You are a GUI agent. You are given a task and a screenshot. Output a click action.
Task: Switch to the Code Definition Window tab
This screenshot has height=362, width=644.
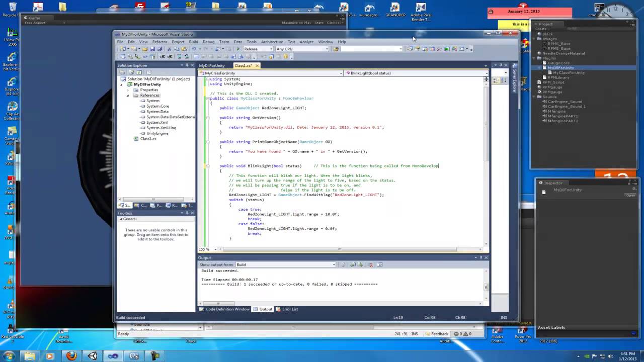pos(224,309)
